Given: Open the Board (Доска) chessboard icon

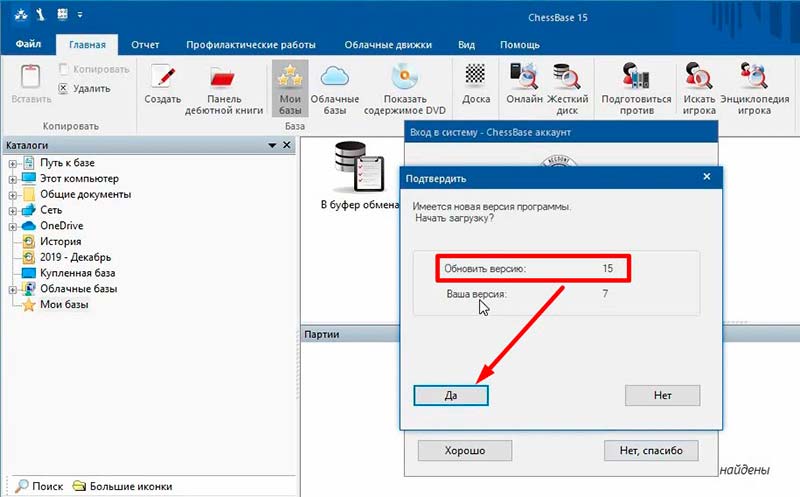Looking at the screenshot, I should pyautogui.click(x=475, y=77).
